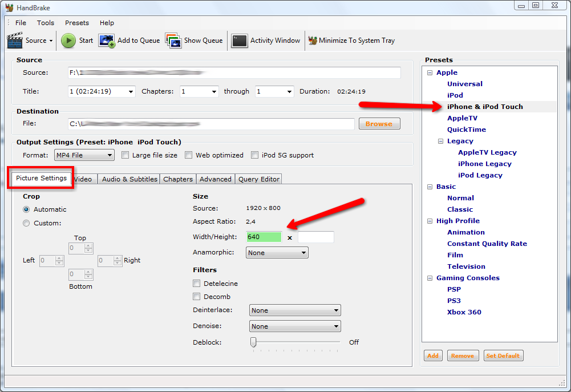Select the iPod preset

455,95
